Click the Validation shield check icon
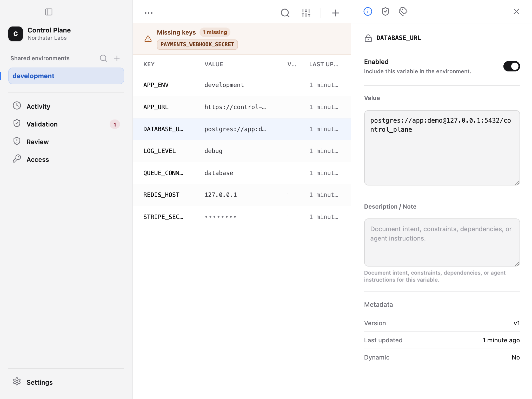The image size is (532, 399). 17,123
